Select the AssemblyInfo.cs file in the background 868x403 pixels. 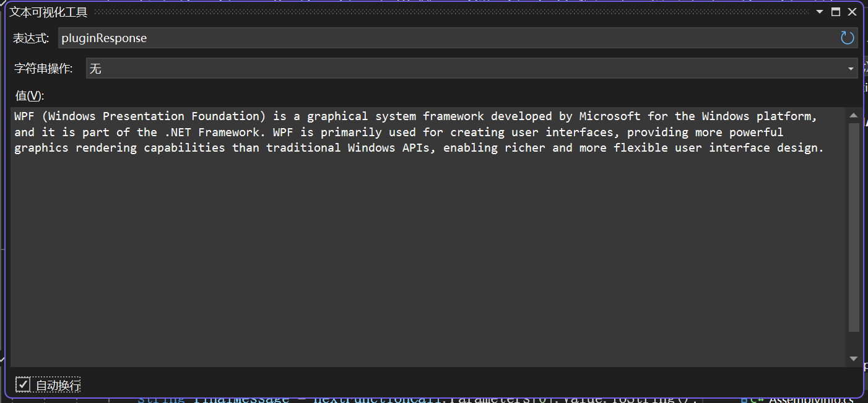[x=811, y=399]
